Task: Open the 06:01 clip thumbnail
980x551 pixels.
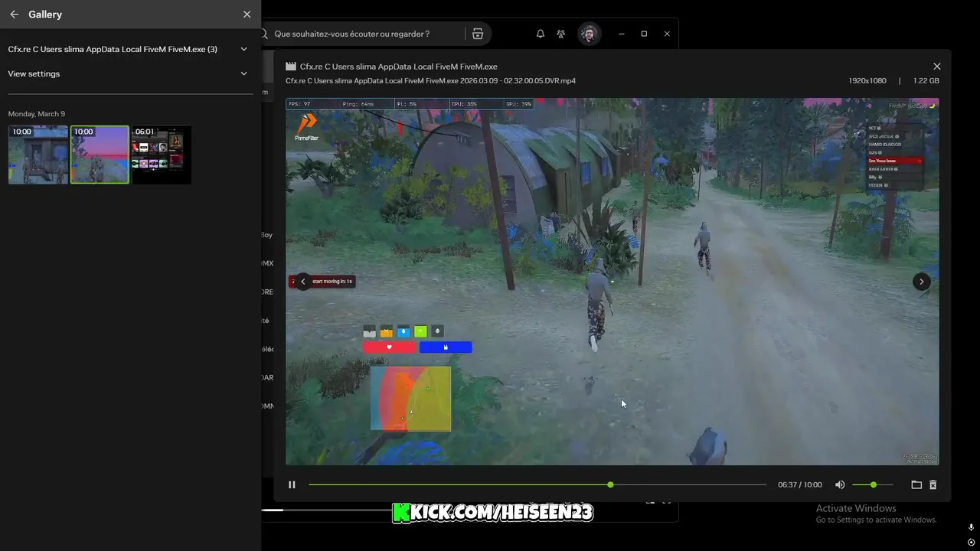Action: tap(162, 155)
